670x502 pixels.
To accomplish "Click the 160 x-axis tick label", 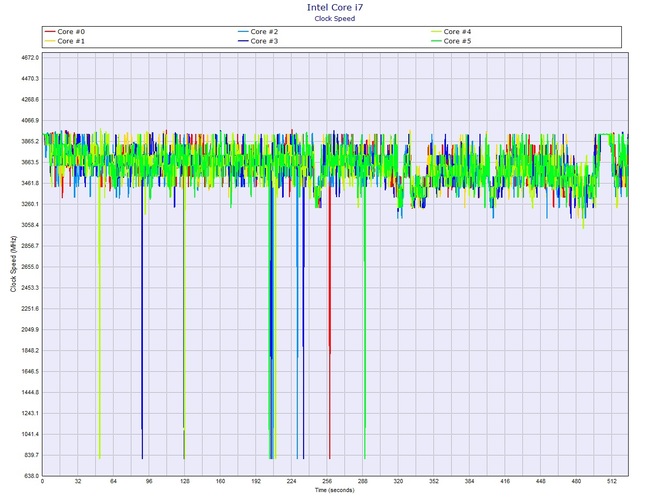I will click(220, 481).
